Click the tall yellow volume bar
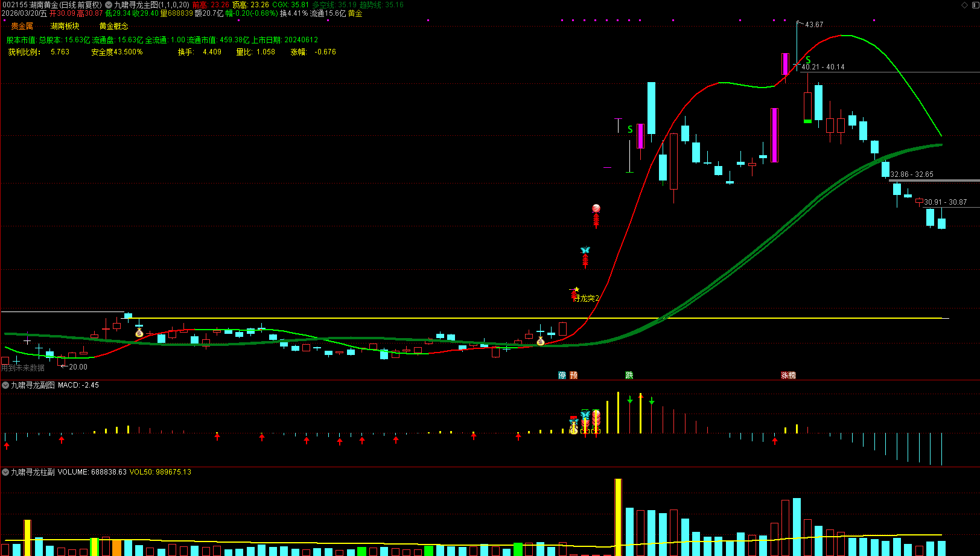This screenshot has height=556, width=980. tap(618, 516)
